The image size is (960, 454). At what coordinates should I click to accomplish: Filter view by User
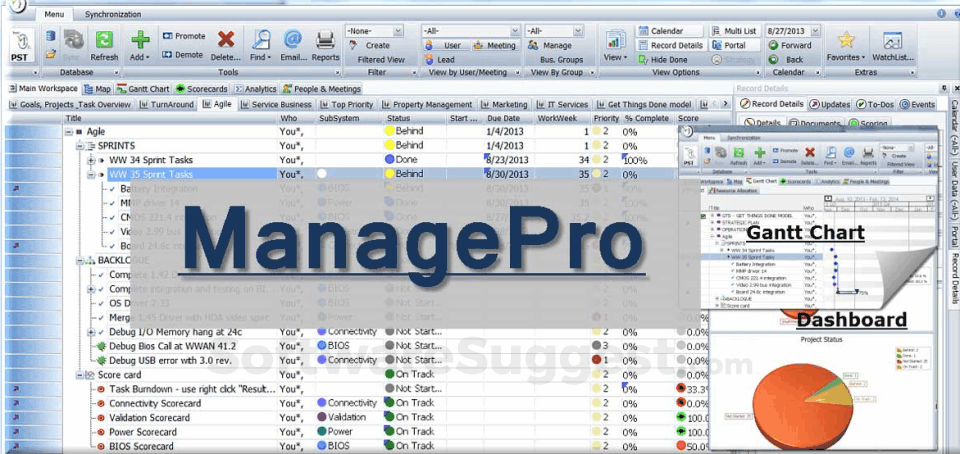pyautogui.click(x=444, y=45)
